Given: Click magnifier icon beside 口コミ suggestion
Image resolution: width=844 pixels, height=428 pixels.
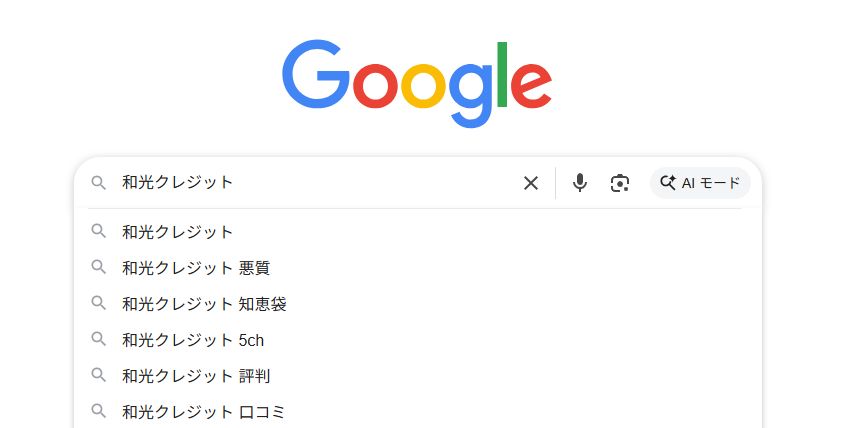Looking at the screenshot, I should 98,410.
